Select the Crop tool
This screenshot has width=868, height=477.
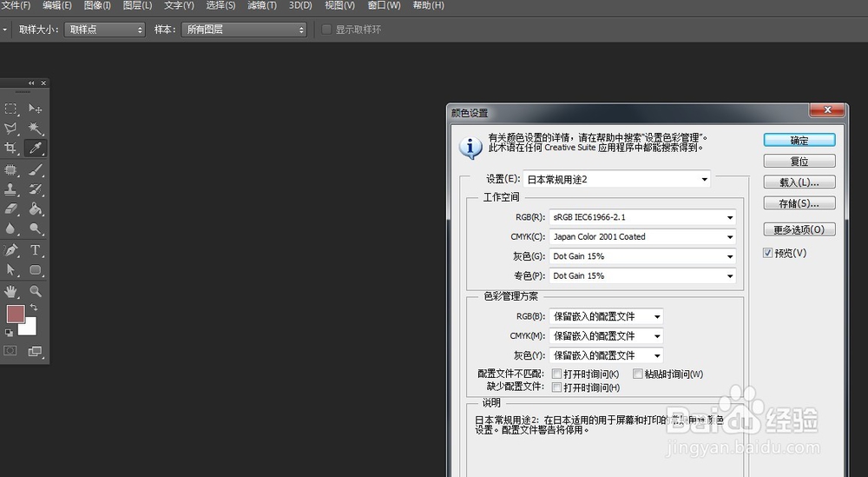point(10,148)
